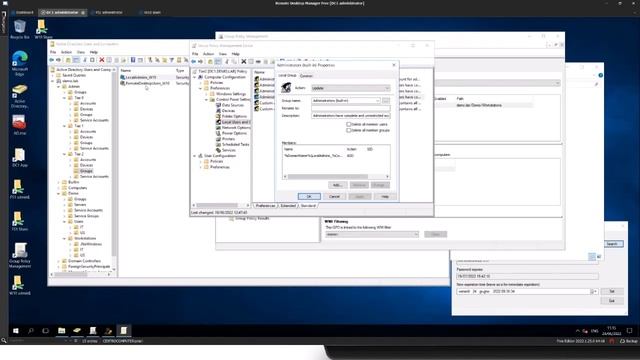
Task: Open the new expiration time date picker dropdown
Action: click(x=594, y=291)
